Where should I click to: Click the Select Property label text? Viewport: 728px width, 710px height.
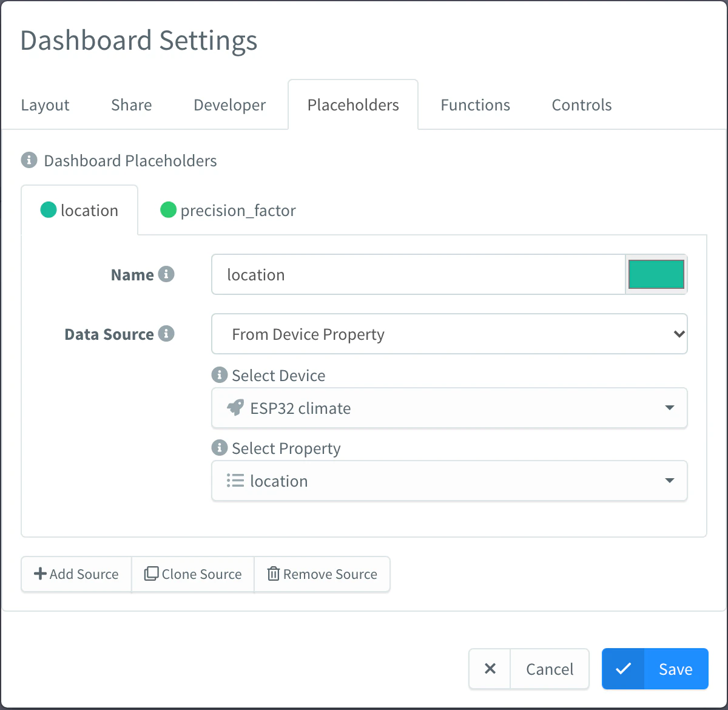286,448
